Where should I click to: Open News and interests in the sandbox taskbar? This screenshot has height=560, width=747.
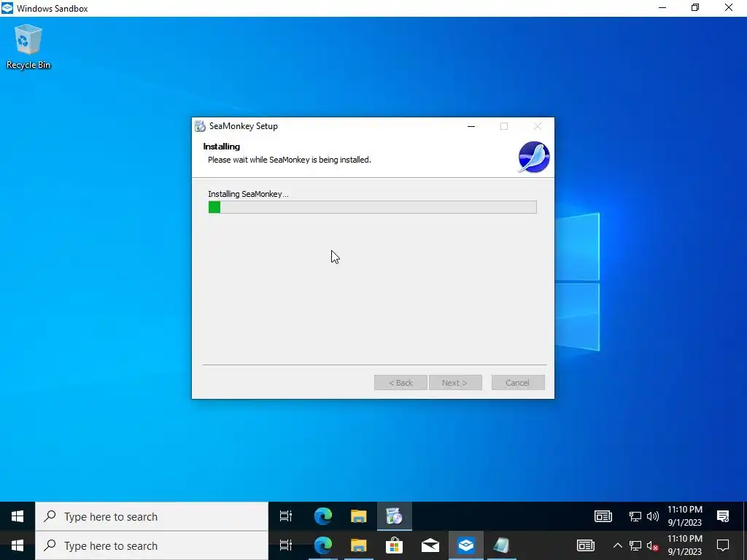(x=603, y=516)
